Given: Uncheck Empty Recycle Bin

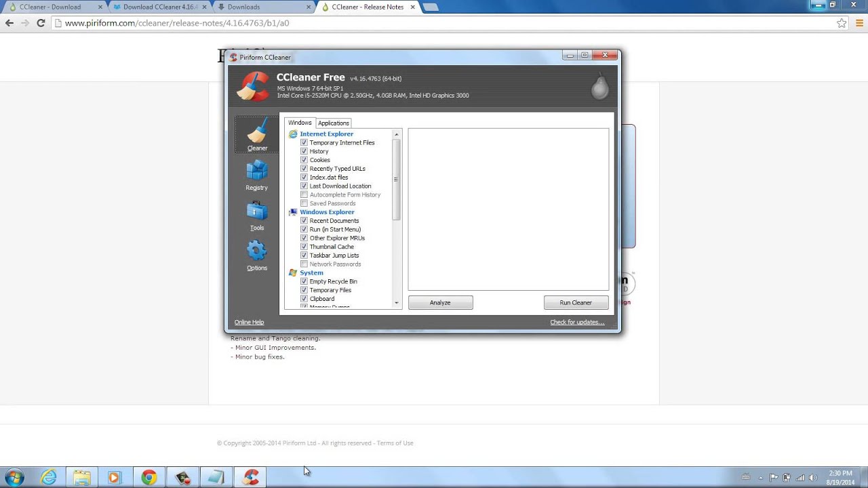Looking at the screenshot, I should [x=304, y=281].
